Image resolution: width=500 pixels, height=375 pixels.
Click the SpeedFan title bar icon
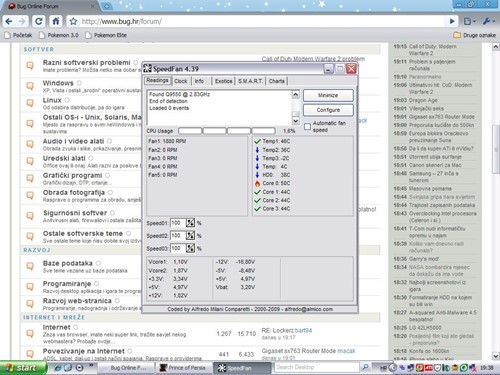[x=147, y=69]
